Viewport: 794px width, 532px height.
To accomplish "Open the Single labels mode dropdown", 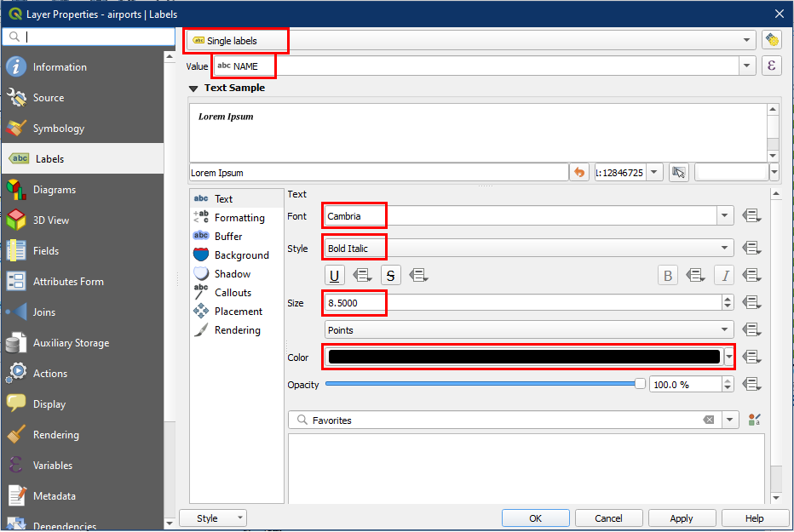I will pos(470,40).
